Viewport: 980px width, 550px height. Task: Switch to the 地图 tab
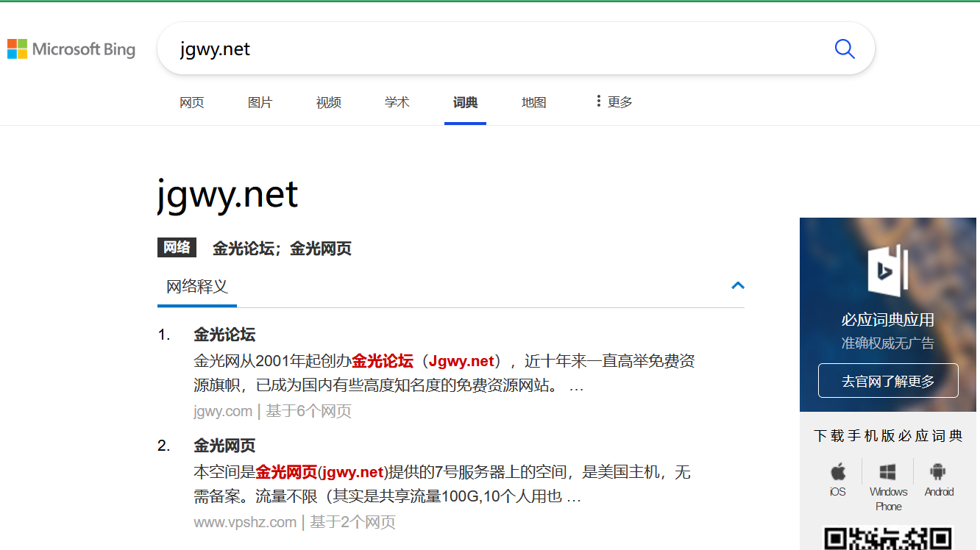click(533, 103)
